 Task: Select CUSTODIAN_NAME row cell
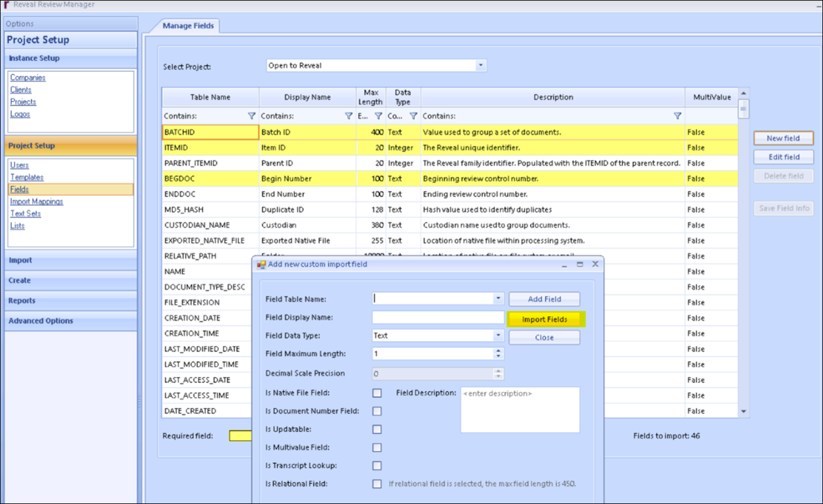(x=210, y=225)
